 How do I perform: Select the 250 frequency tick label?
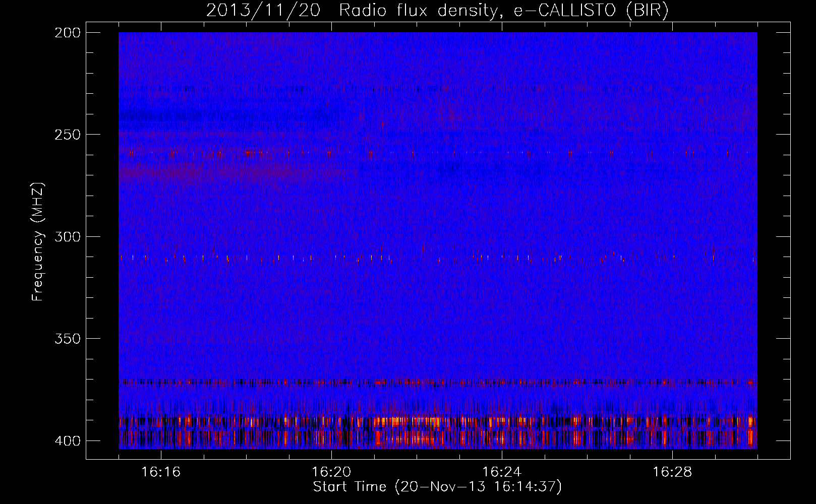point(68,135)
